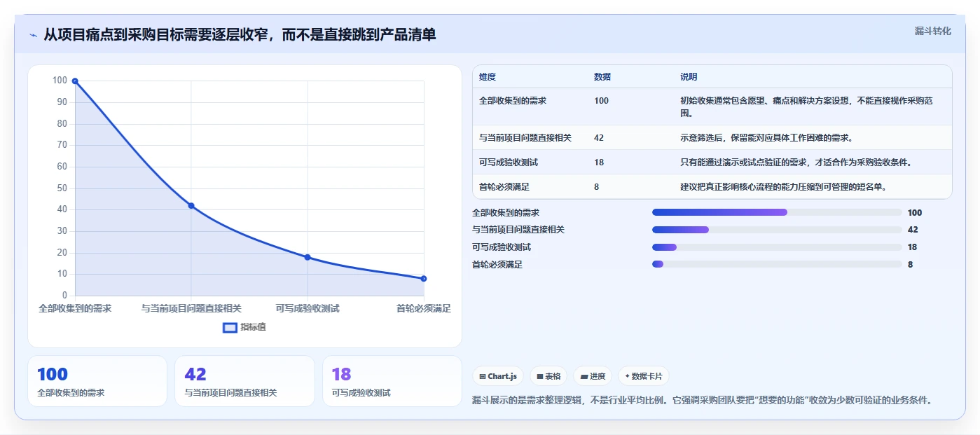Image resolution: width=980 pixels, height=435 pixels.
Task: Click y-axis label 50
Action: 62,188
